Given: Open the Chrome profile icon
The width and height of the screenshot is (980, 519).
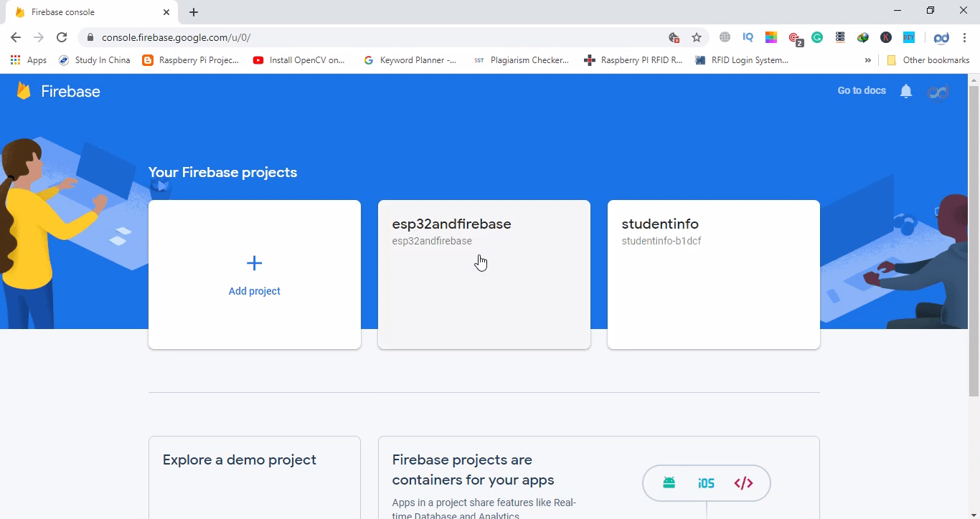Looking at the screenshot, I should point(941,37).
